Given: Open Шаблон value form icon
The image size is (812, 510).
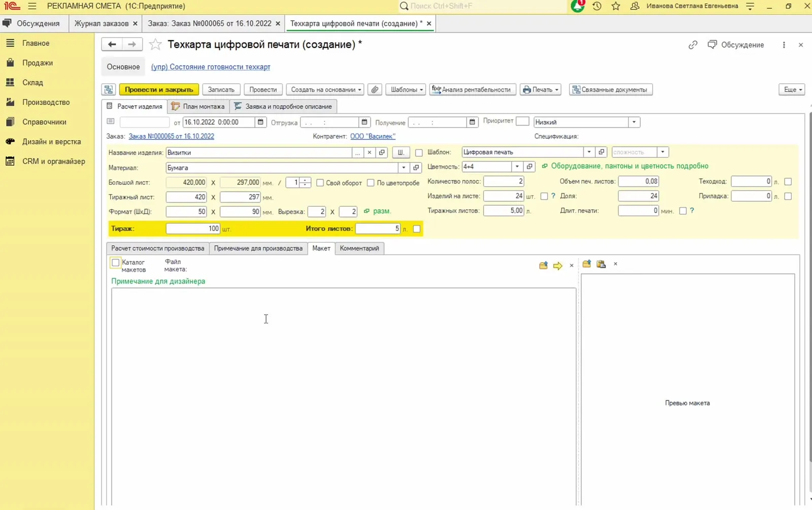Looking at the screenshot, I should tap(601, 152).
